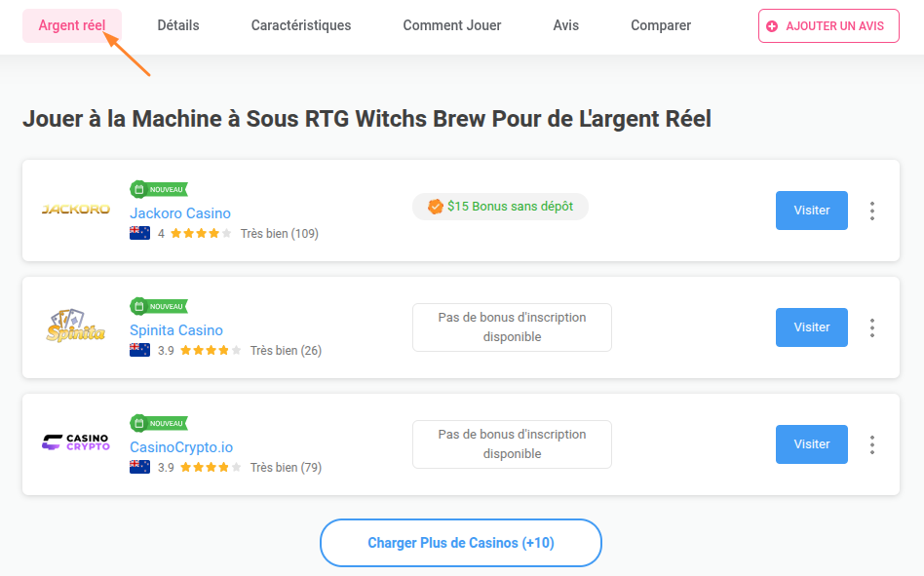
Task: Click the star rating for Spinita Casino
Action: click(x=211, y=351)
